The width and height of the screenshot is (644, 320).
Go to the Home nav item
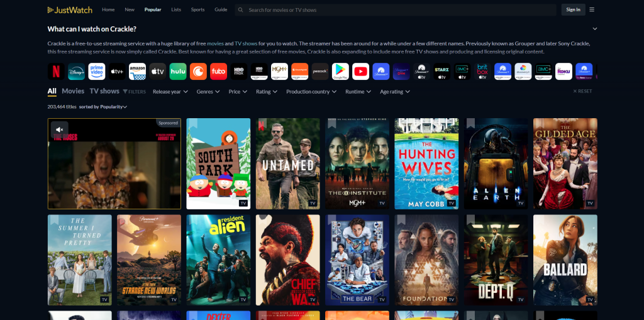pyautogui.click(x=108, y=9)
